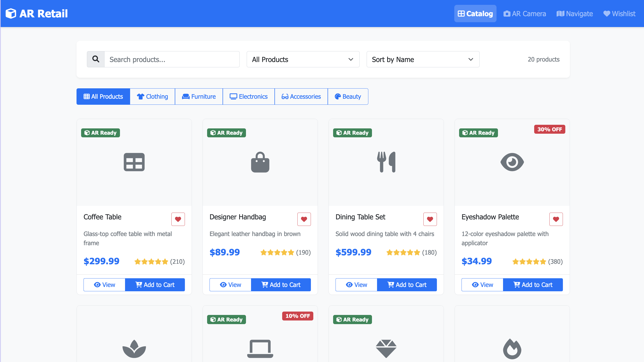Image resolution: width=644 pixels, height=362 pixels.
Task: Select the Furniture category tab
Action: click(199, 97)
